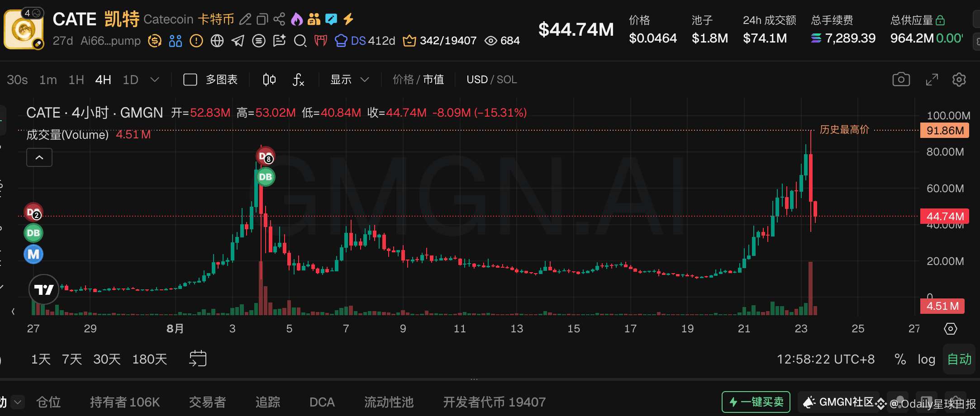Toggle the 多图表 multi-chart checkbox

[x=190, y=80]
